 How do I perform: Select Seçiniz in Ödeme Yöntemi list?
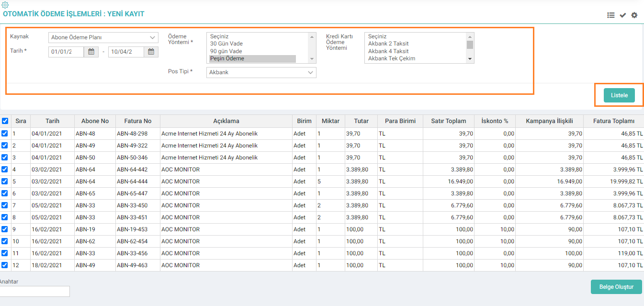tap(252, 36)
